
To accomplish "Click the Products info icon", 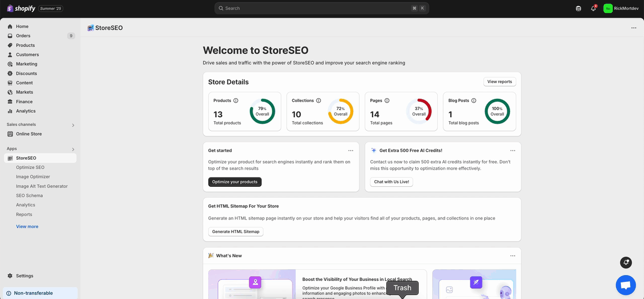I will [x=236, y=101].
